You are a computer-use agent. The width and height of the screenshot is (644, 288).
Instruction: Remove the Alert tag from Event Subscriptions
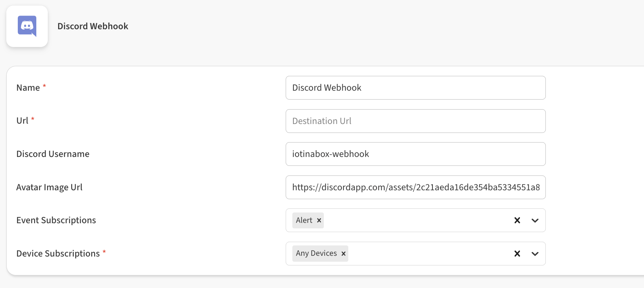tap(319, 220)
